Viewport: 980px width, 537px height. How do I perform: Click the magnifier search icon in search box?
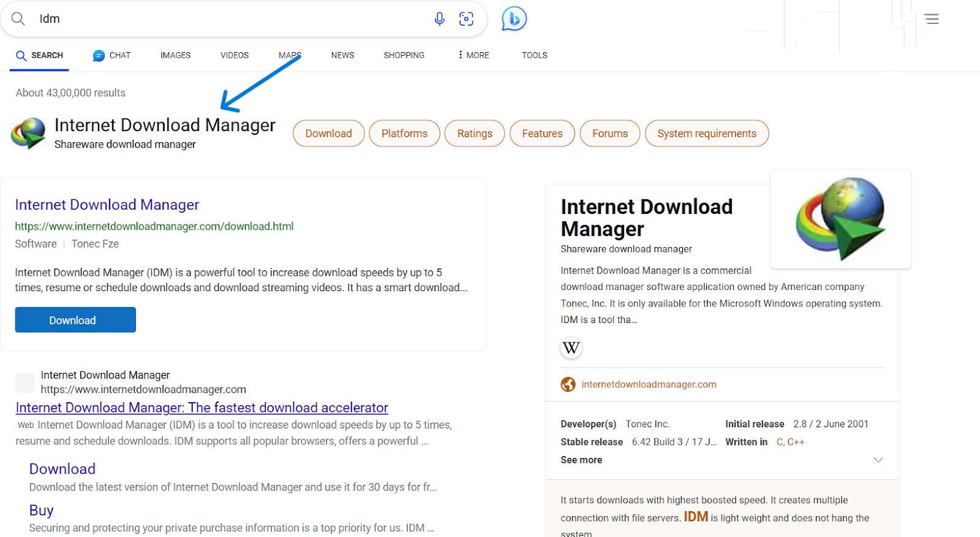tap(18, 19)
